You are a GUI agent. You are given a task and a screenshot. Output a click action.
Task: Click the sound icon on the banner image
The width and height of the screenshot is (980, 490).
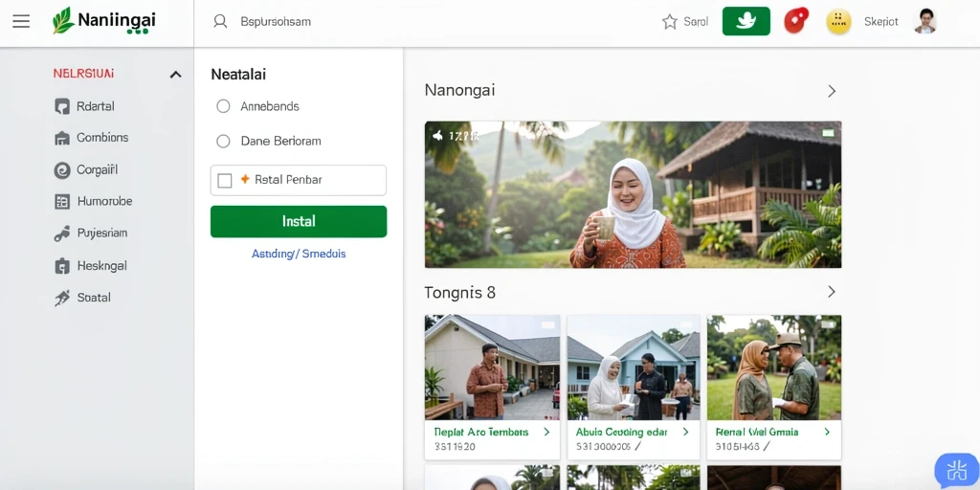tap(438, 136)
